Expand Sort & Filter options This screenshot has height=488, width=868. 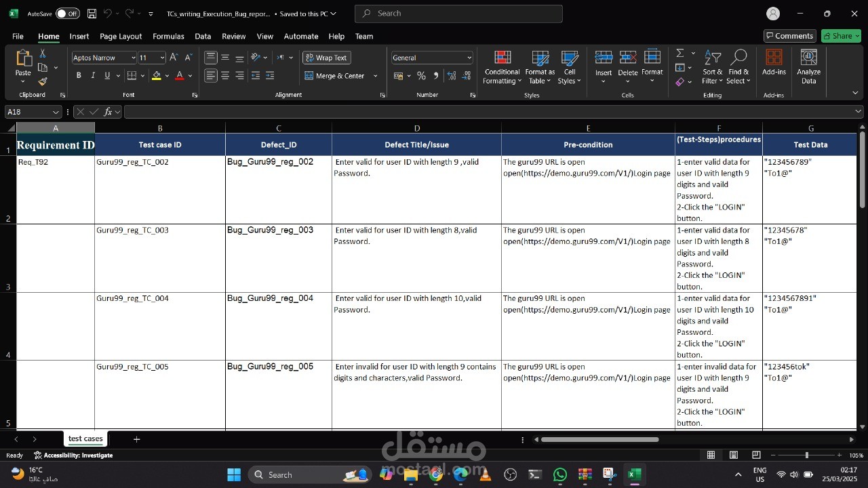coord(713,67)
